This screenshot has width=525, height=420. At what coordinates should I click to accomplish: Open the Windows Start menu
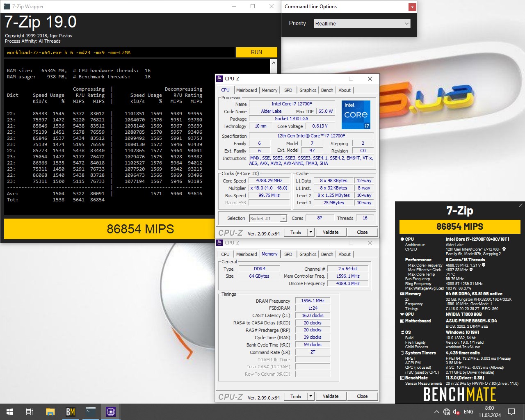pos(10,412)
